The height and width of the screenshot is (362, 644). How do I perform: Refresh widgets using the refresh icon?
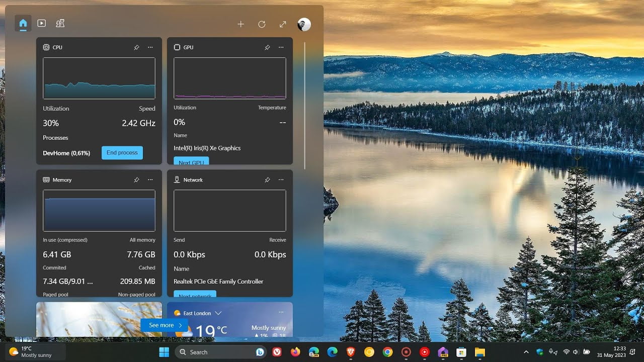(x=262, y=24)
